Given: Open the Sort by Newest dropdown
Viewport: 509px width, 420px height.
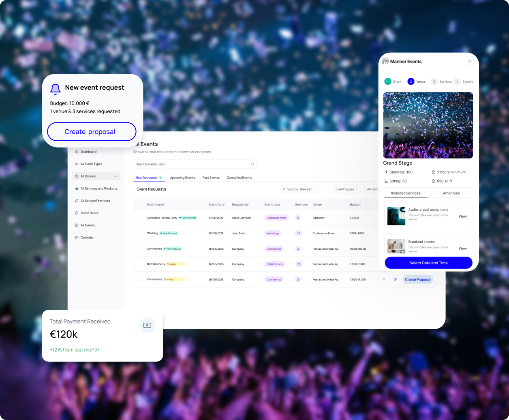Looking at the screenshot, I should (299, 189).
